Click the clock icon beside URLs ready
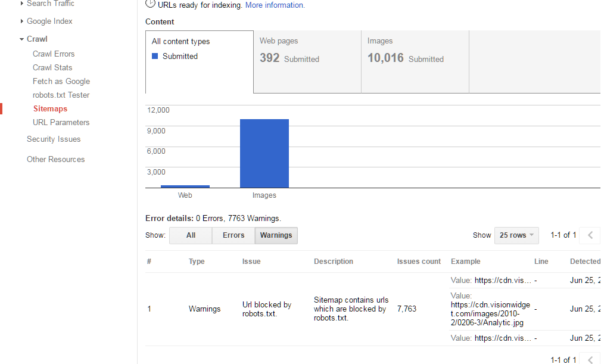The width and height of the screenshot is (601, 364). tap(150, 4)
